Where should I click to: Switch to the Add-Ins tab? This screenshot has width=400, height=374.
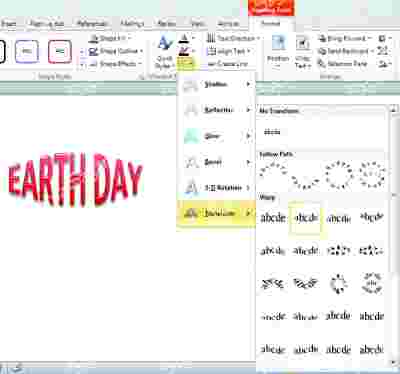(228, 24)
